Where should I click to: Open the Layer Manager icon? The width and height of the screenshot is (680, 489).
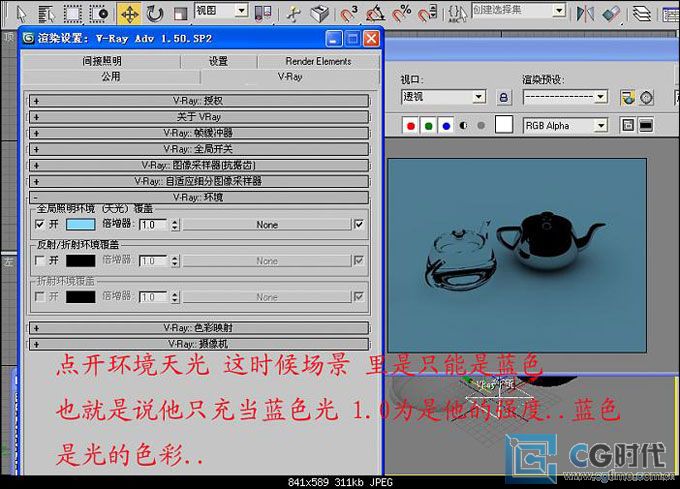641,13
